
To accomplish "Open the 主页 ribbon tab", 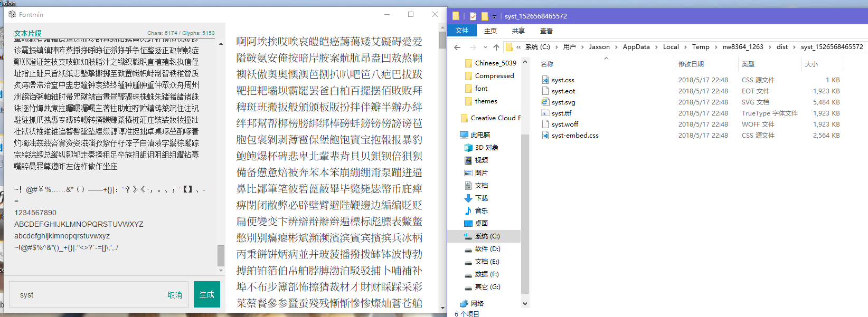I will click(x=490, y=31).
